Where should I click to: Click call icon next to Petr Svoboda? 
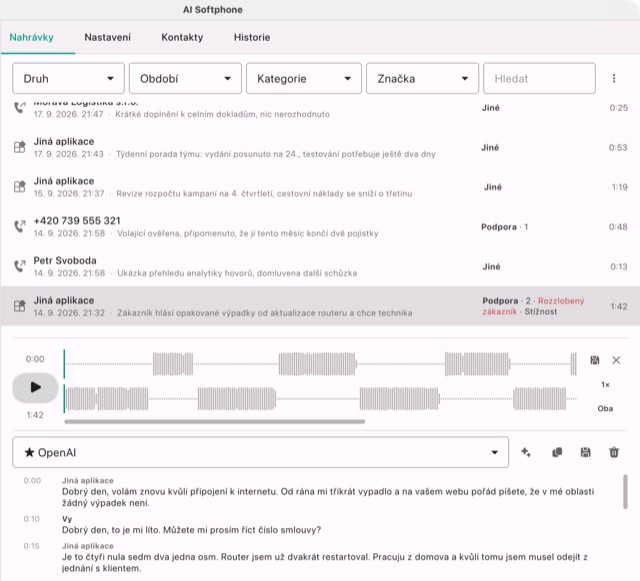tap(20, 266)
